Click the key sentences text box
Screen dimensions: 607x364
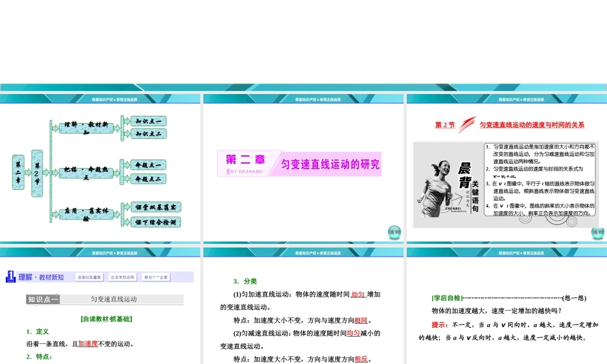[540, 180]
